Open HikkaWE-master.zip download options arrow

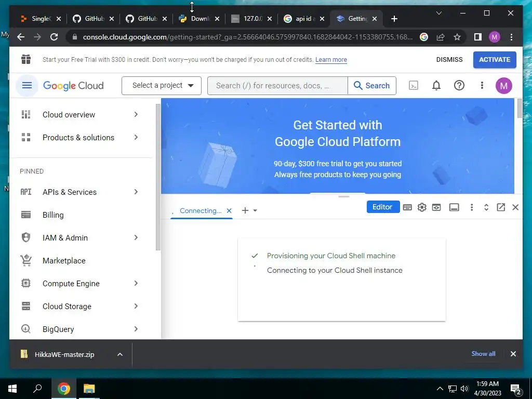coord(120,354)
